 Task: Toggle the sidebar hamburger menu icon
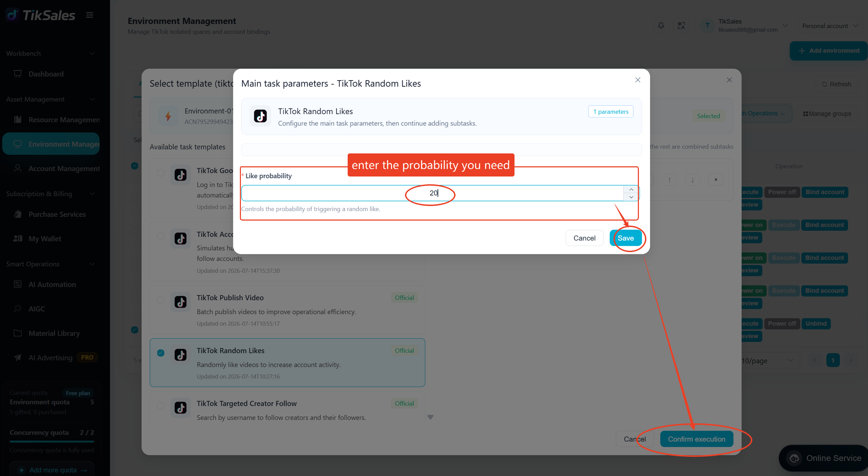(x=90, y=15)
